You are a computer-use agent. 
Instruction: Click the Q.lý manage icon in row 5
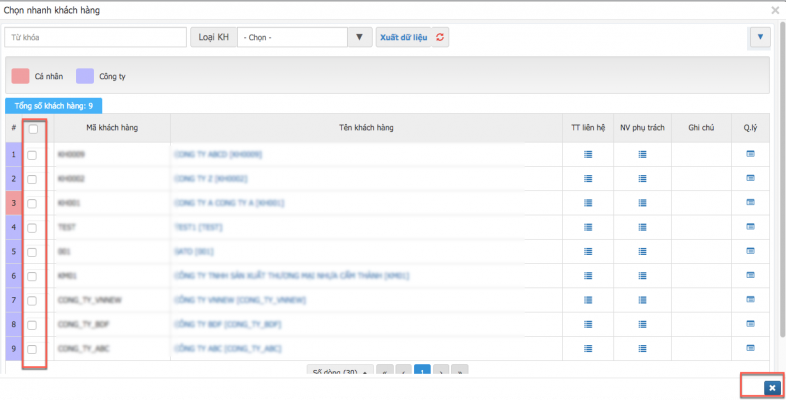[750, 251]
